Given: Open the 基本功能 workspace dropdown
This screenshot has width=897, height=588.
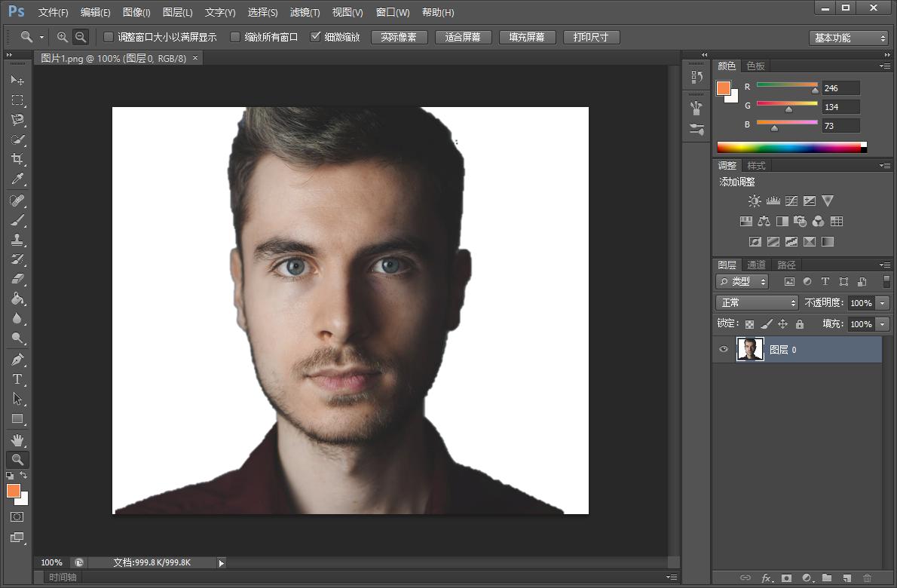Looking at the screenshot, I should coord(850,38).
